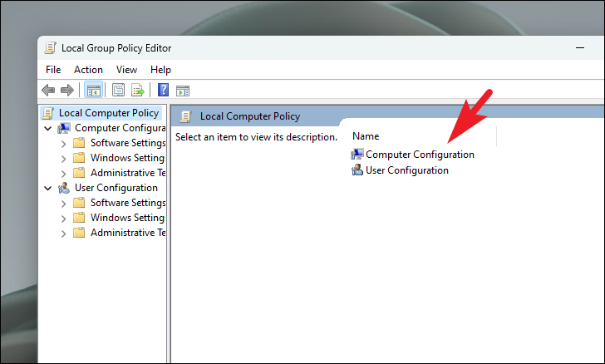Select Administrative Templates label under Computer Configuration
The image size is (605, 364).
tap(128, 173)
